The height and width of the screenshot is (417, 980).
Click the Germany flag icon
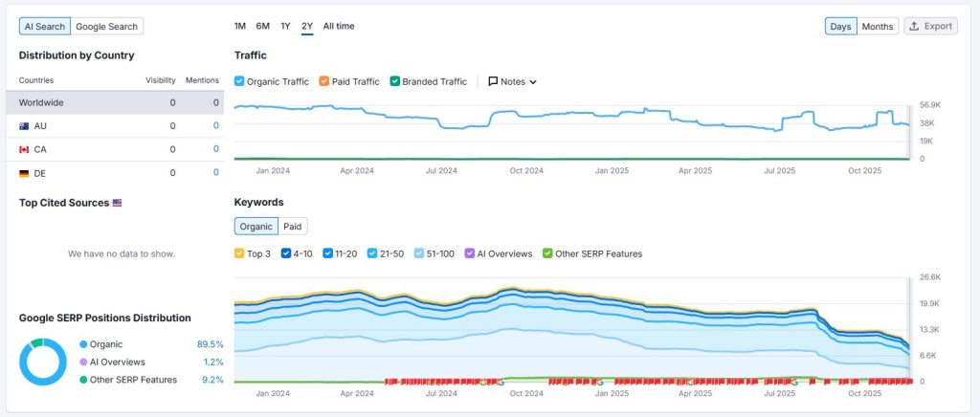click(24, 173)
